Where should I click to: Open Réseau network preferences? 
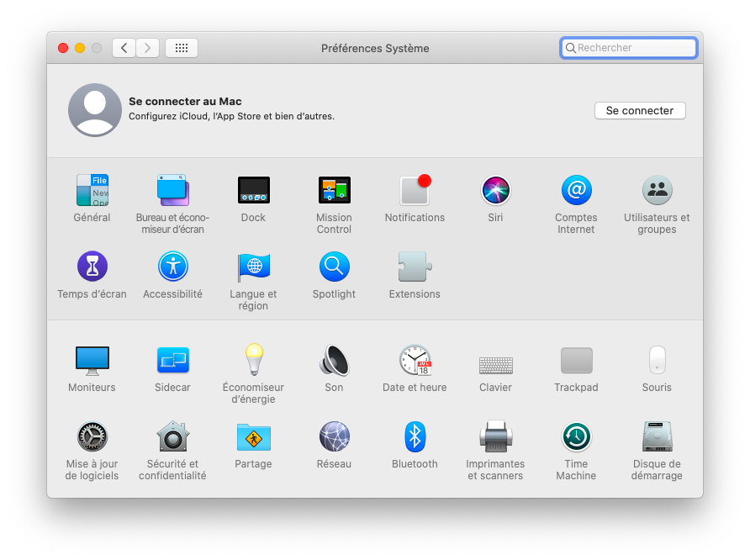pyautogui.click(x=335, y=436)
